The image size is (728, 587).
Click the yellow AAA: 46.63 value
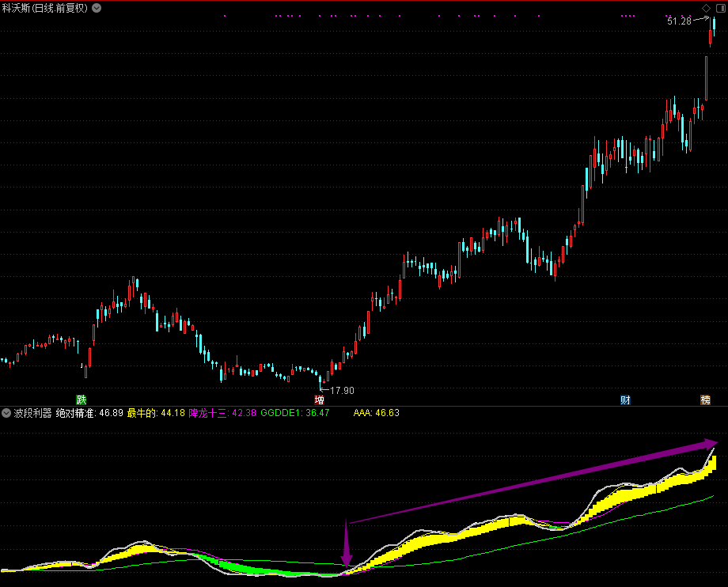tap(376, 413)
